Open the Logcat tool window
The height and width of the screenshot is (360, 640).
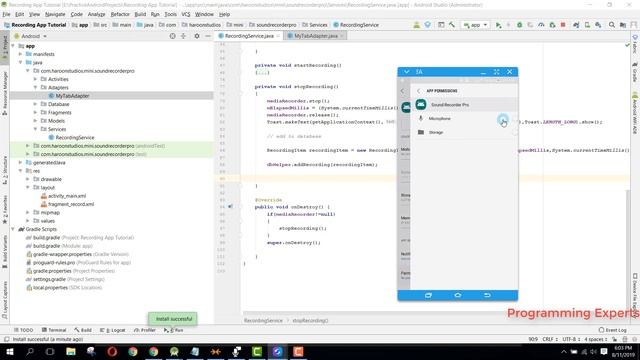coord(113,330)
